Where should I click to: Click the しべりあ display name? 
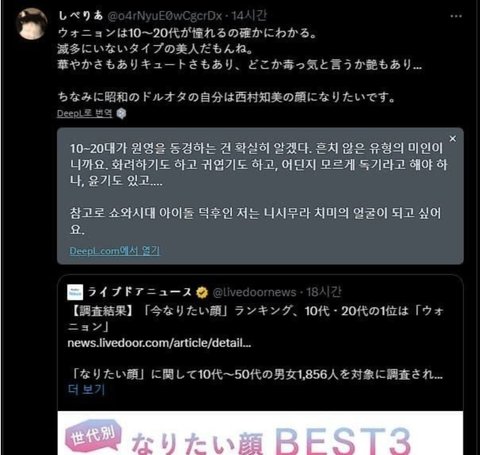[80, 16]
